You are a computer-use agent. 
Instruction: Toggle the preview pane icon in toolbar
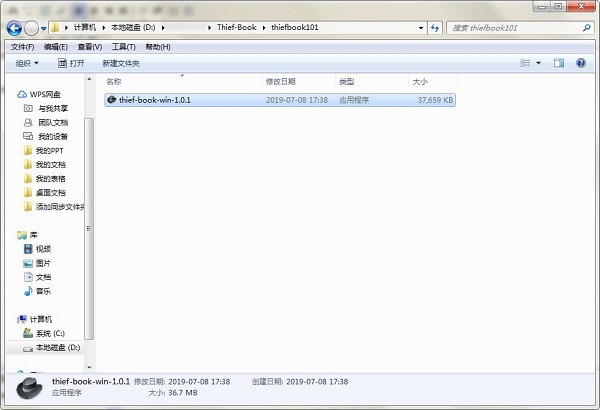point(559,63)
